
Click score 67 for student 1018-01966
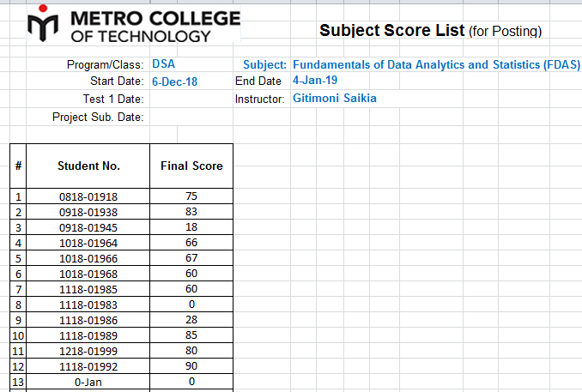tap(191, 258)
